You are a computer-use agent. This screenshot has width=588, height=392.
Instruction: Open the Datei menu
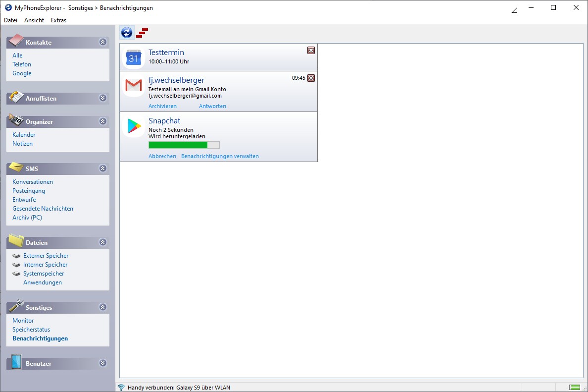tap(10, 20)
